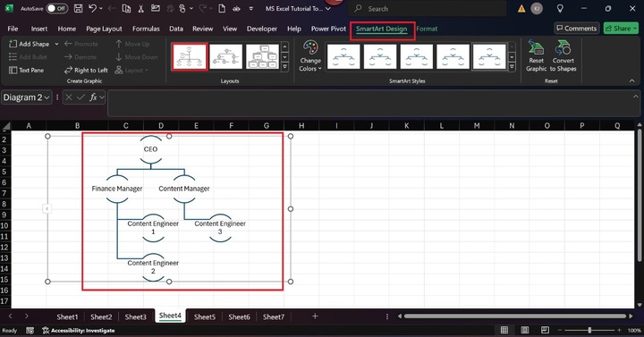
Task: Switch to the Page Layout tab
Action: [104, 29]
